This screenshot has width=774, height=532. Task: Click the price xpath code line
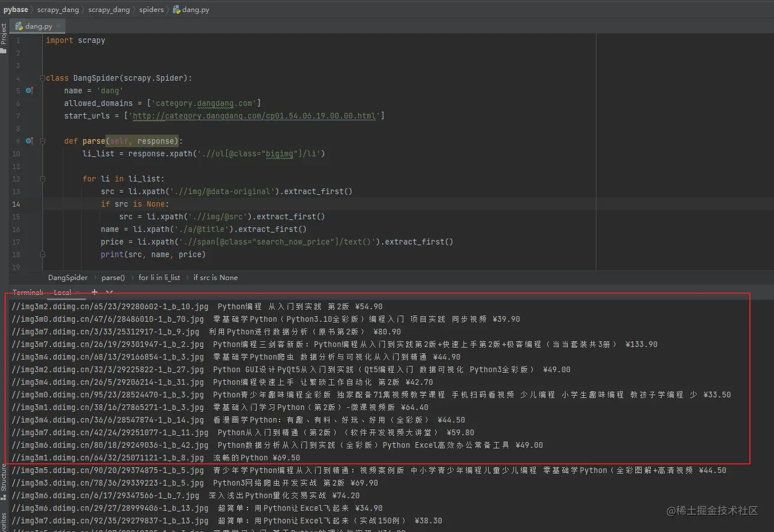point(277,242)
